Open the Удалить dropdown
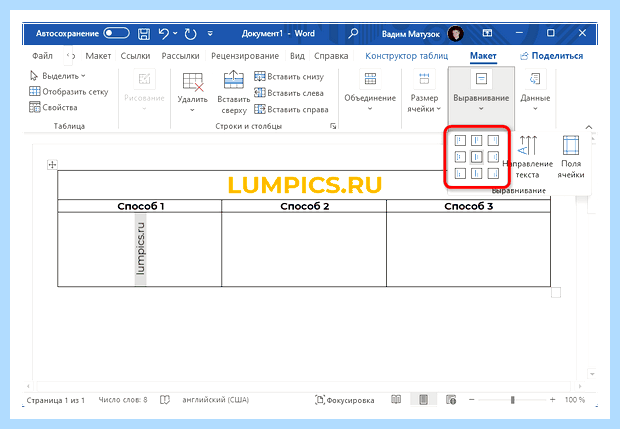620x429 pixels. pyautogui.click(x=192, y=93)
